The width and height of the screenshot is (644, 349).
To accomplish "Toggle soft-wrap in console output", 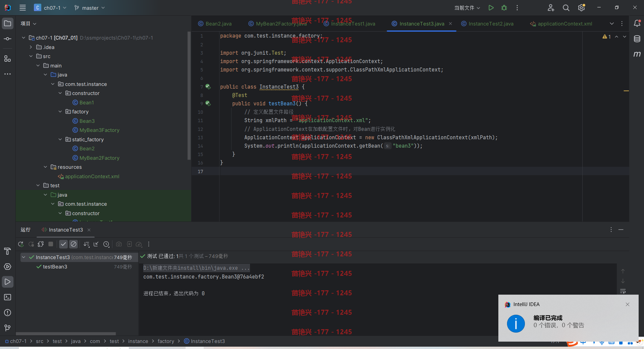I will click(x=623, y=291).
